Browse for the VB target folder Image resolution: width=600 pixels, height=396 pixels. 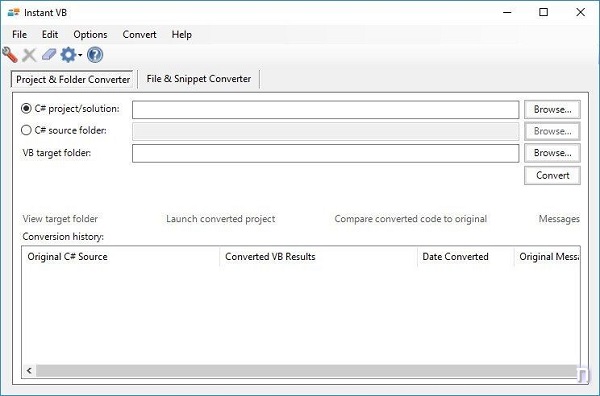[x=552, y=153]
